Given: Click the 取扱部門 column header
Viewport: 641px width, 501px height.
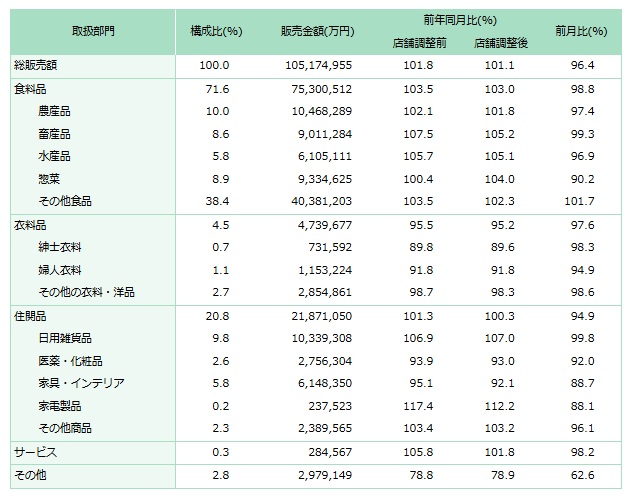Looking at the screenshot, I should pyautogui.click(x=93, y=31).
